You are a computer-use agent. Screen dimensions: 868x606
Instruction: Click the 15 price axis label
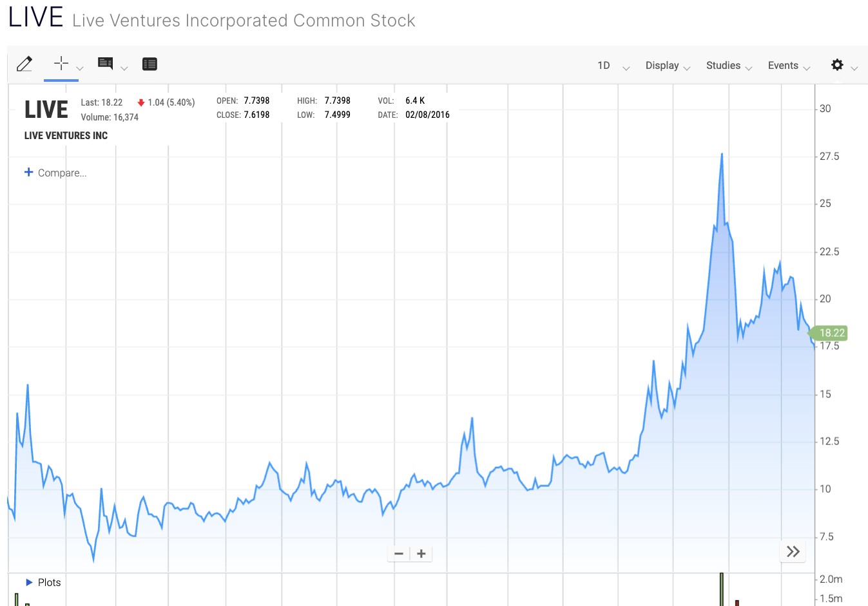coord(825,394)
